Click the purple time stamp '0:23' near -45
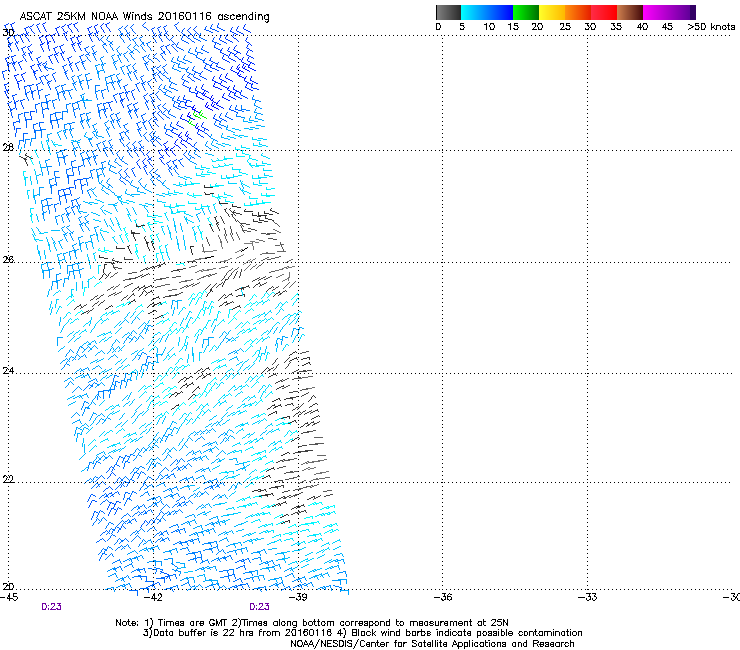The width and height of the screenshot is (740, 650). 51,607
